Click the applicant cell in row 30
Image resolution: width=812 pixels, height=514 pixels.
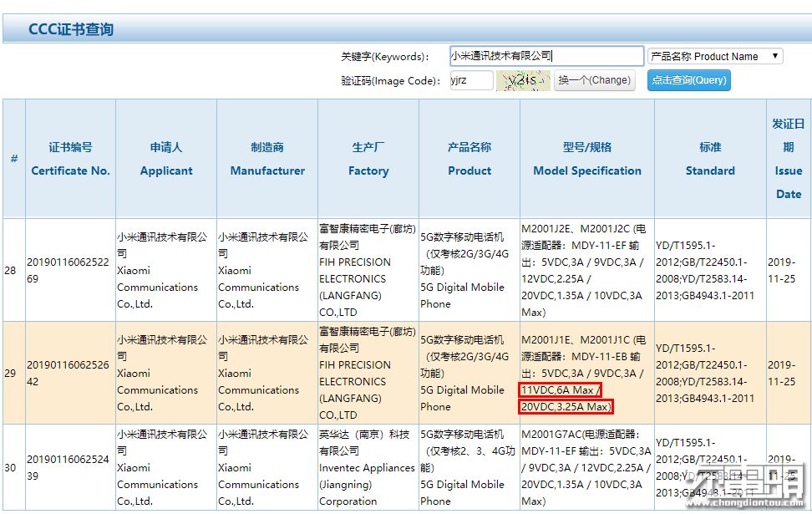point(166,467)
